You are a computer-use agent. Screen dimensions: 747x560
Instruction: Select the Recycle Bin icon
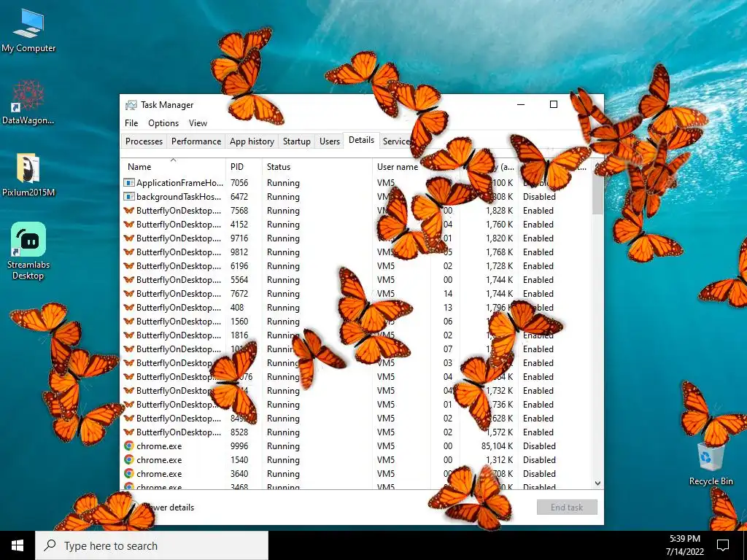coord(711,464)
